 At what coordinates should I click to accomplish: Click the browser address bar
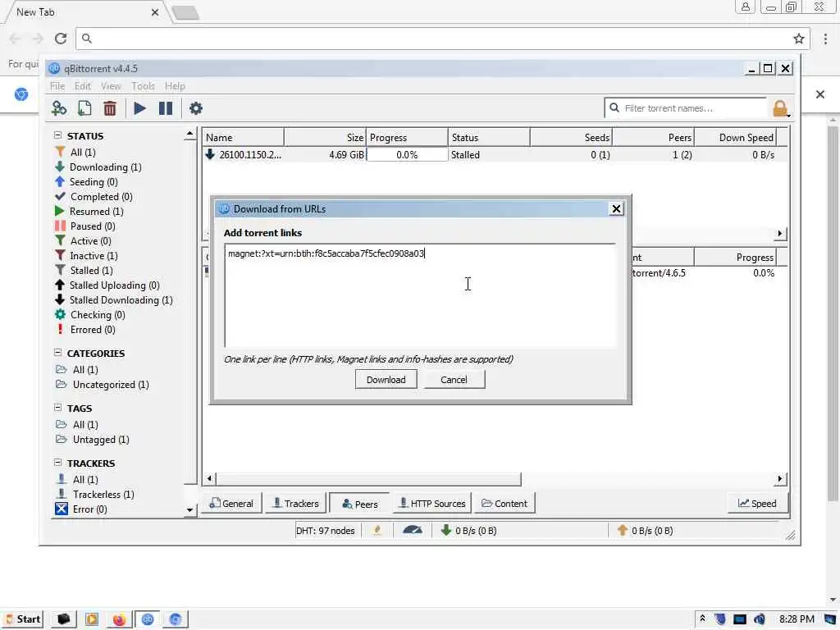436,39
